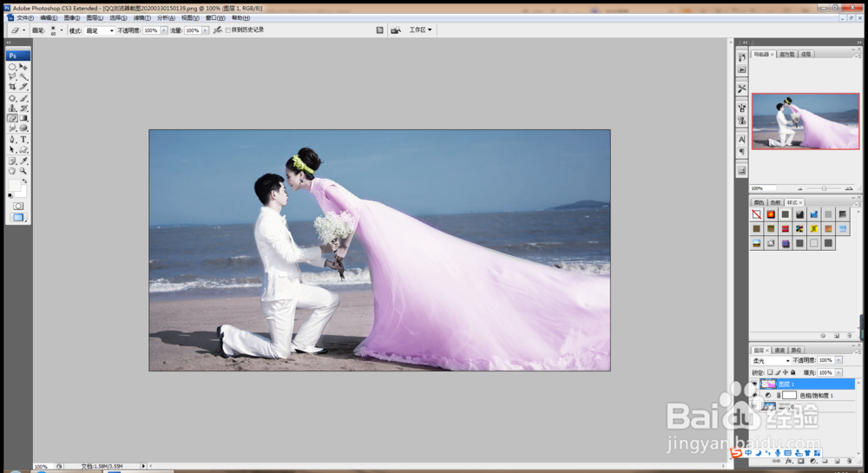The width and height of the screenshot is (868, 473).
Task: Select the Crop tool
Action: [x=12, y=86]
